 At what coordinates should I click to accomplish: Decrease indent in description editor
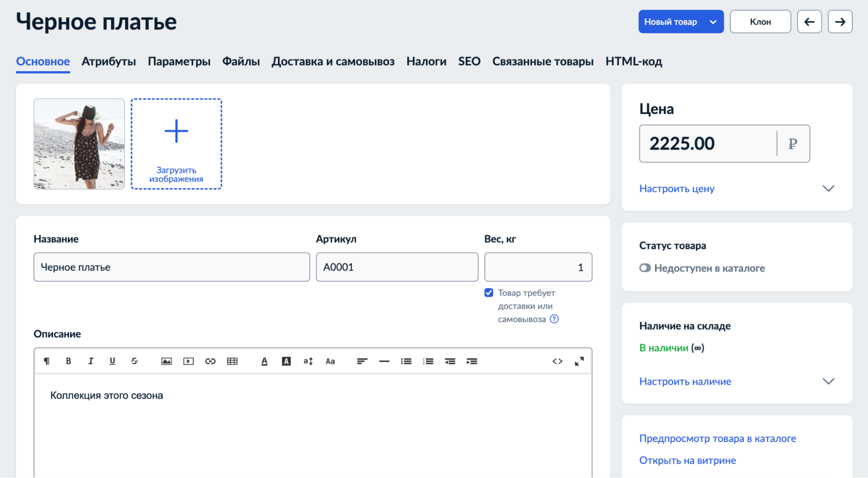(450, 361)
